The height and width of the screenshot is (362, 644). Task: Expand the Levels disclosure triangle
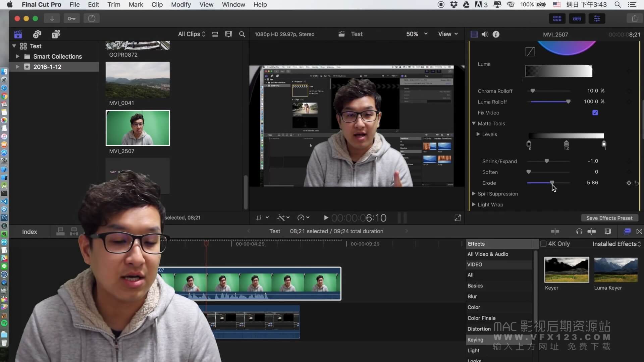click(478, 134)
